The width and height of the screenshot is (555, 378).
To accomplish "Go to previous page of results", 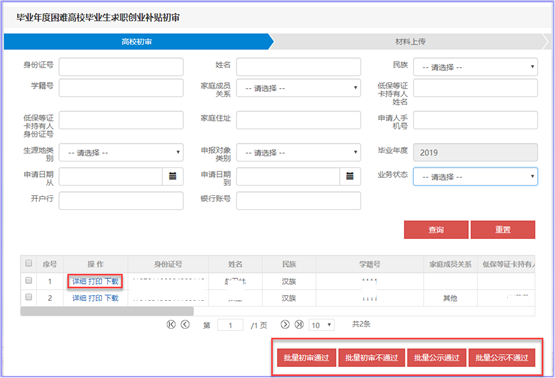I will [185, 324].
